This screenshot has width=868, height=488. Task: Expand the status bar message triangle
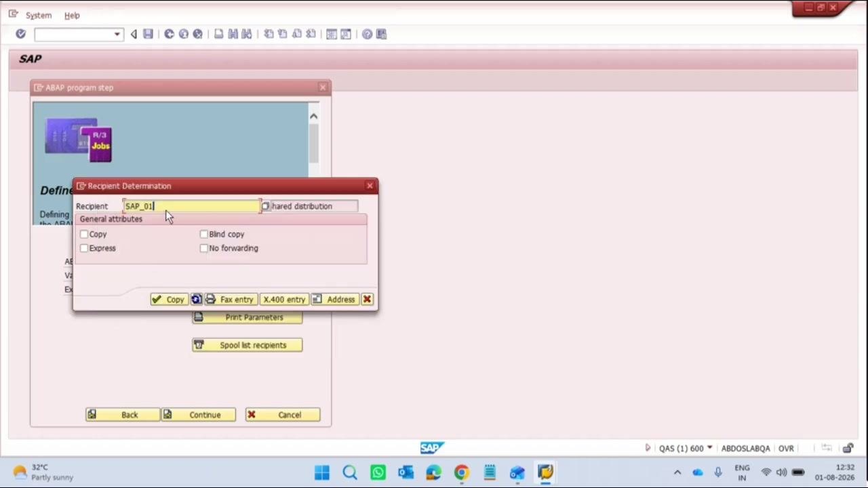click(x=648, y=448)
